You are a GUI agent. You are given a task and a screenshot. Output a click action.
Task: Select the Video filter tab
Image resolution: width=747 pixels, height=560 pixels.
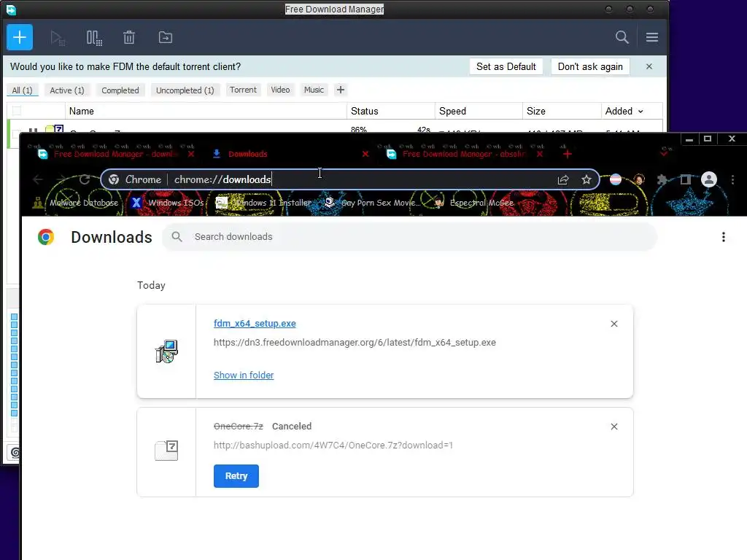(x=280, y=90)
